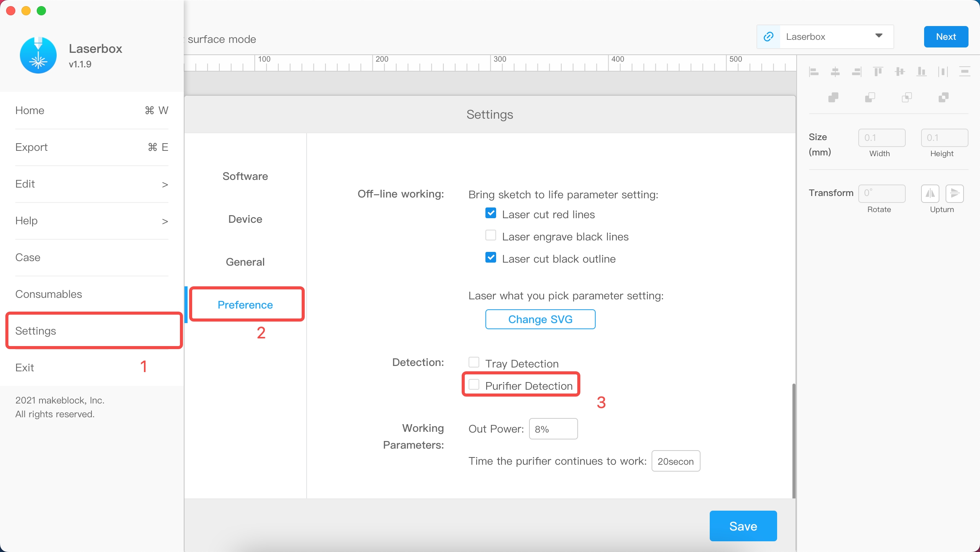Enable Laser engrave black lines
This screenshot has width=980, height=552.
[x=491, y=235]
